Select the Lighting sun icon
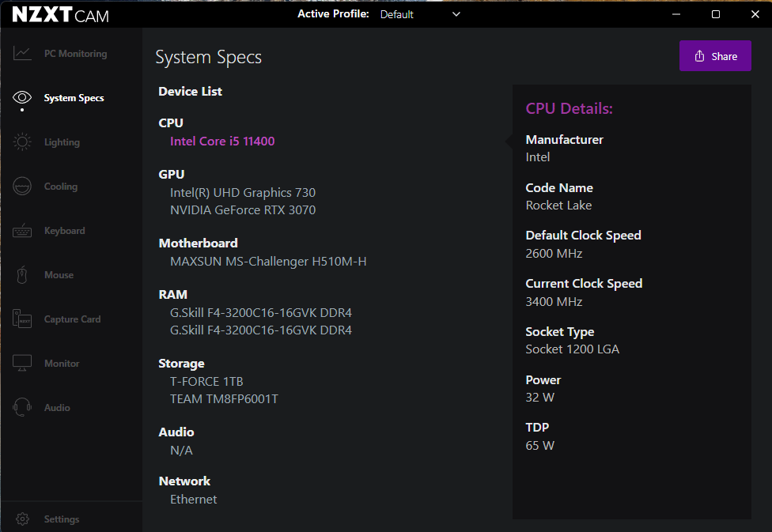Image resolution: width=772 pixels, height=532 pixels. pyautogui.click(x=22, y=141)
